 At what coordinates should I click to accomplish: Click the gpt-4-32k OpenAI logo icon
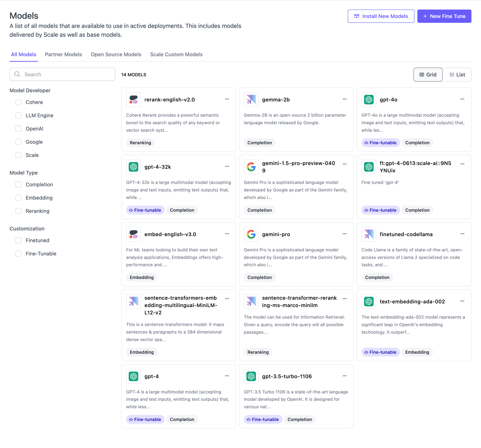click(133, 167)
